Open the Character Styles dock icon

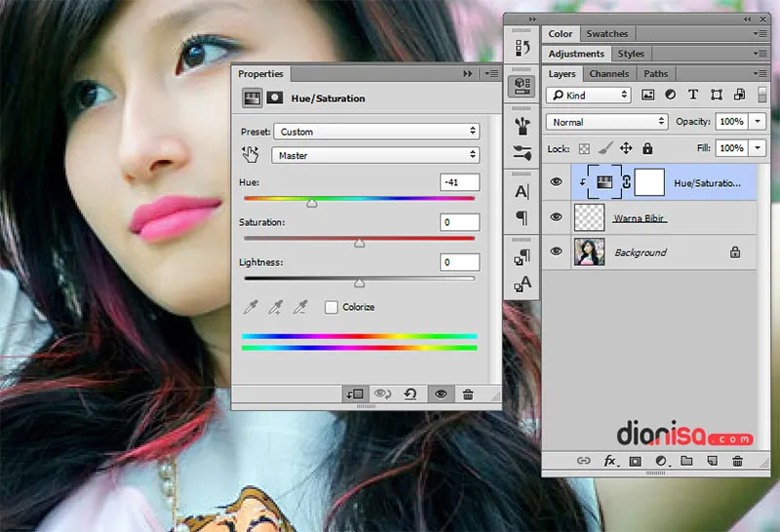point(522,284)
